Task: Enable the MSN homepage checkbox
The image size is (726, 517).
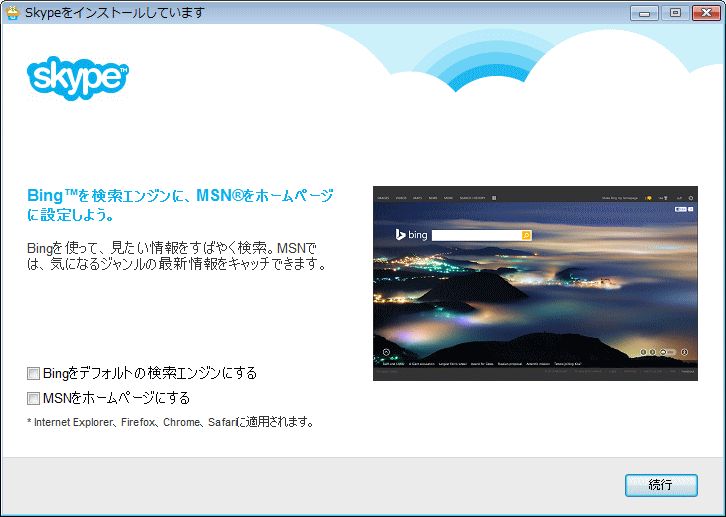Action: (x=33, y=399)
